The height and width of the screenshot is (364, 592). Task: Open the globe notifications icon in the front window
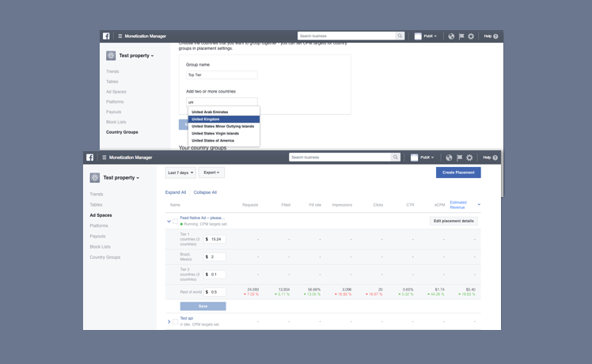click(449, 157)
